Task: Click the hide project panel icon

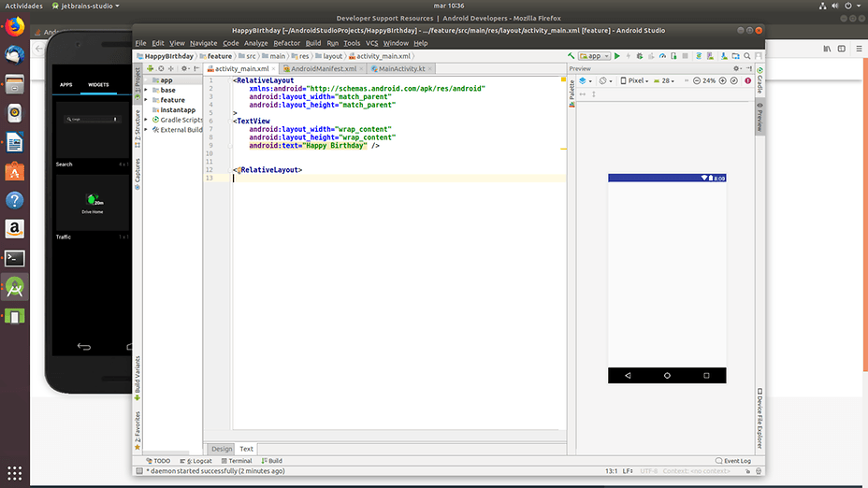Action: point(196,68)
